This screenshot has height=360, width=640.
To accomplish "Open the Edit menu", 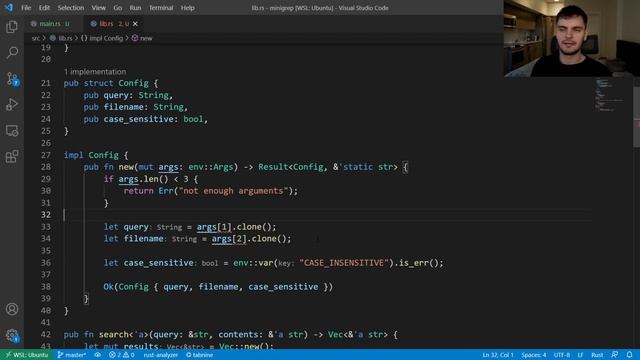I will point(44,8).
